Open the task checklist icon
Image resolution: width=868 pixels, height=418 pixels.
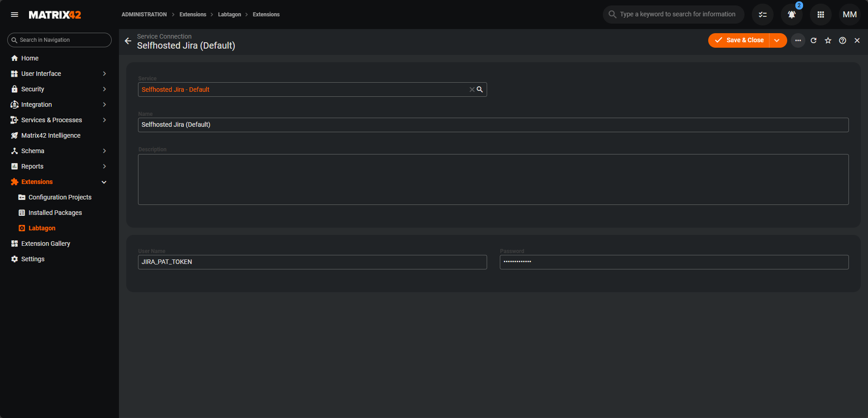[762, 15]
